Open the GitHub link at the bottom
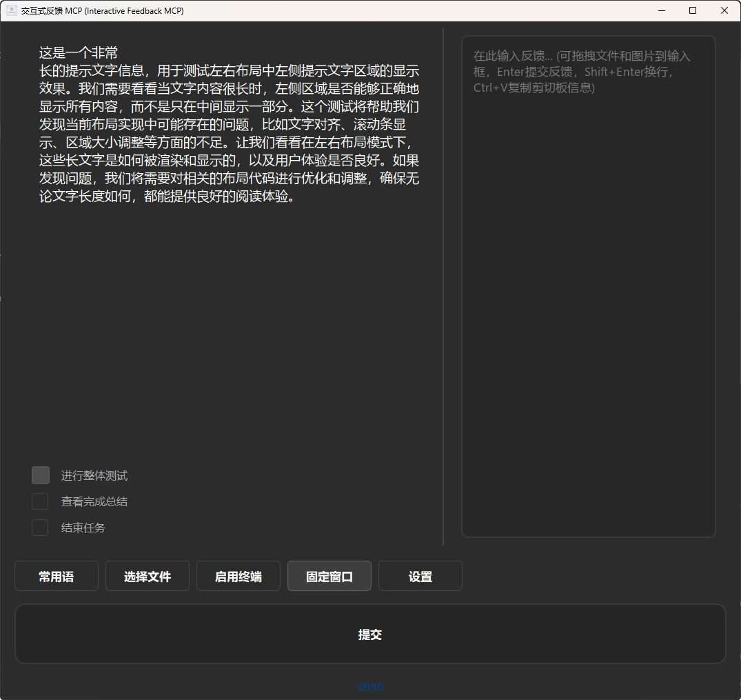Viewport: 741px width, 700px height. click(371, 686)
